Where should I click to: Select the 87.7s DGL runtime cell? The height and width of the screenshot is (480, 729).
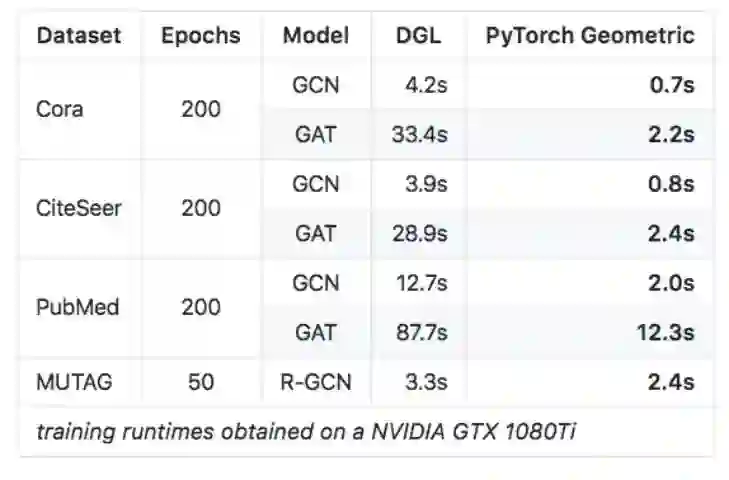click(419, 332)
